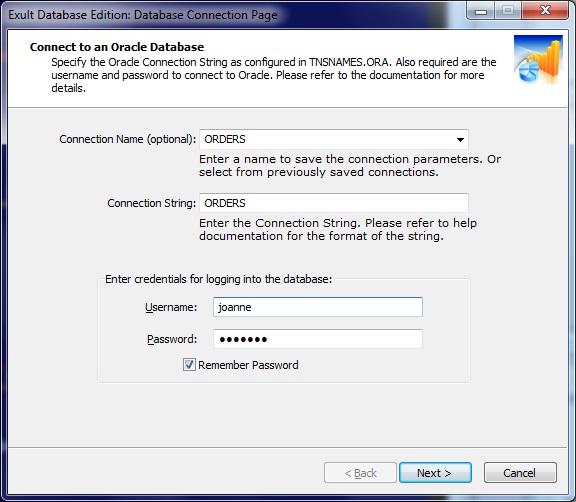The image size is (576, 502).
Task: Click the Connection Name (optional) label
Action: point(127,139)
